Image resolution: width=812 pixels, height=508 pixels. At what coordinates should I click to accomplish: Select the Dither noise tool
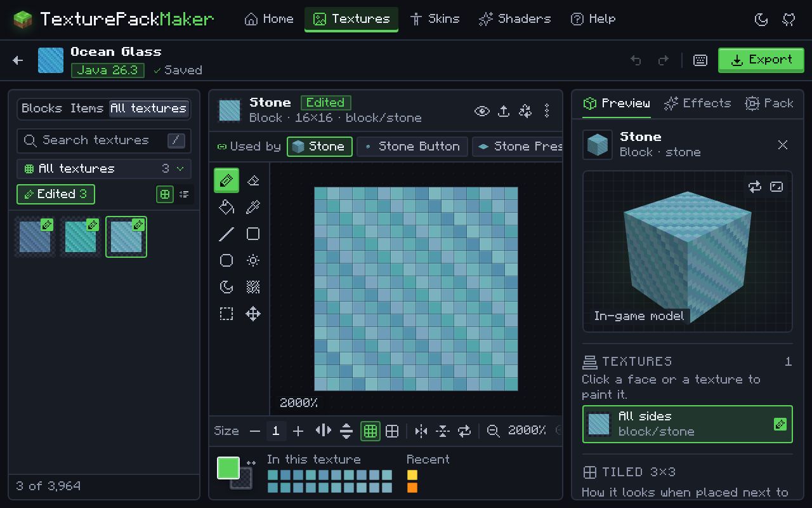pos(253,287)
